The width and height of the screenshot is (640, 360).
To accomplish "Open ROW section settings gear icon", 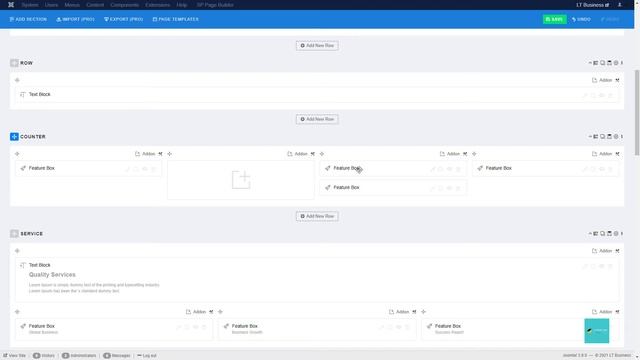I will point(616,63).
